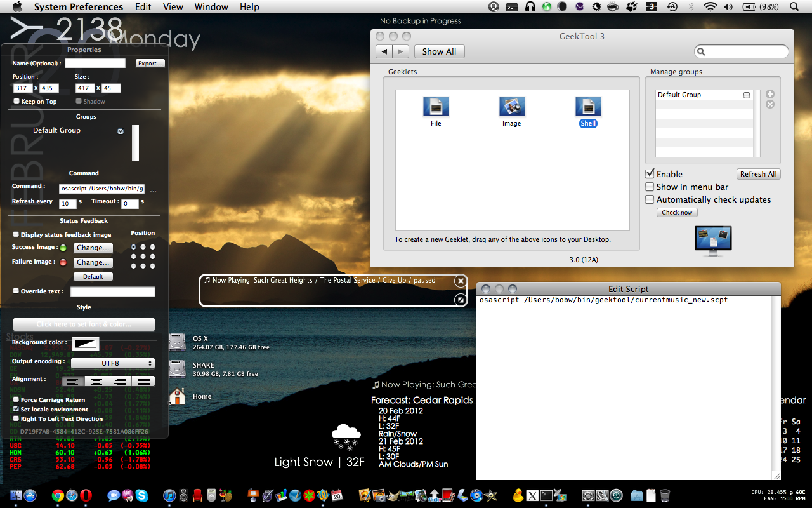Screen dimensions: 812x508
Task: Click the Command input field
Action: coord(101,189)
